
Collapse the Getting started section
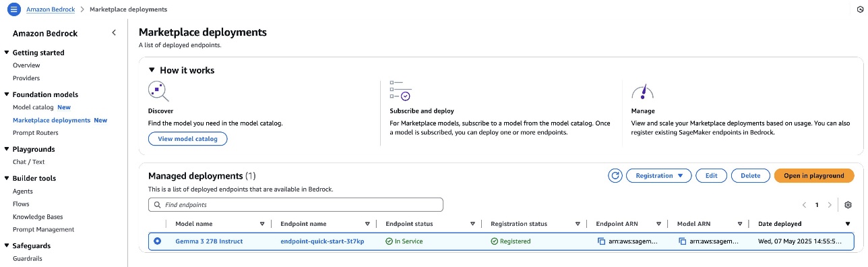(x=7, y=53)
